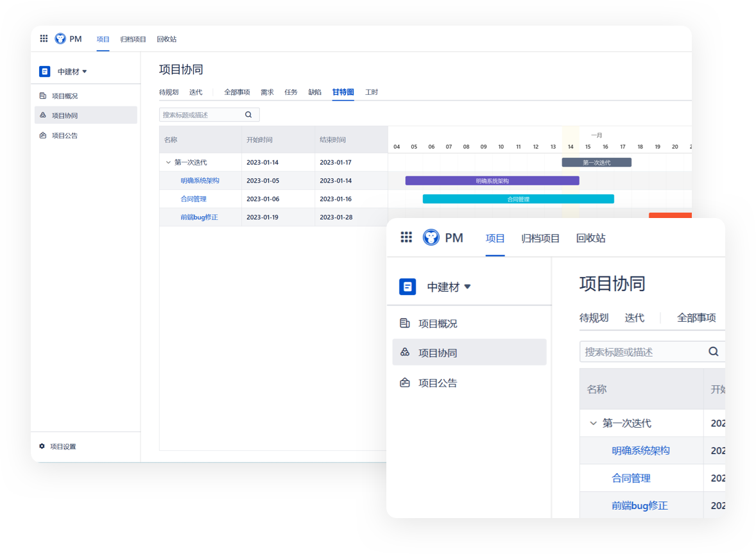Click purple 明确系统架构 Gantt bar
The width and height of the screenshot is (756, 554).
pyautogui.click(x=492, y=181)
